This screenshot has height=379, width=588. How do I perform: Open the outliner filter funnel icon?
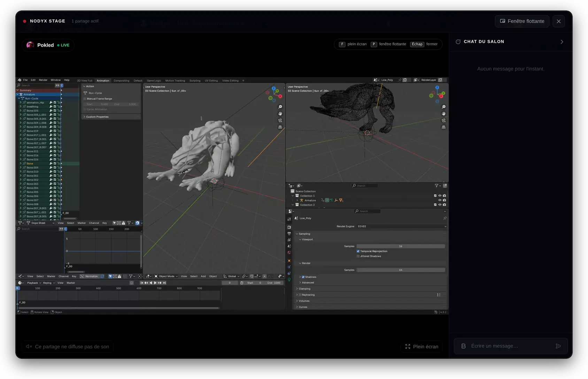[x=437, y=186]
